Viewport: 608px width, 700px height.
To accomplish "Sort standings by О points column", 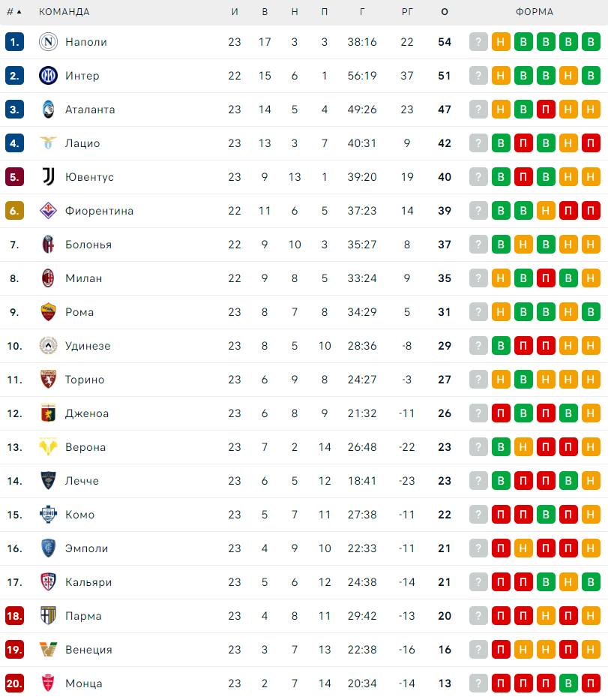I will coord(445,12).
